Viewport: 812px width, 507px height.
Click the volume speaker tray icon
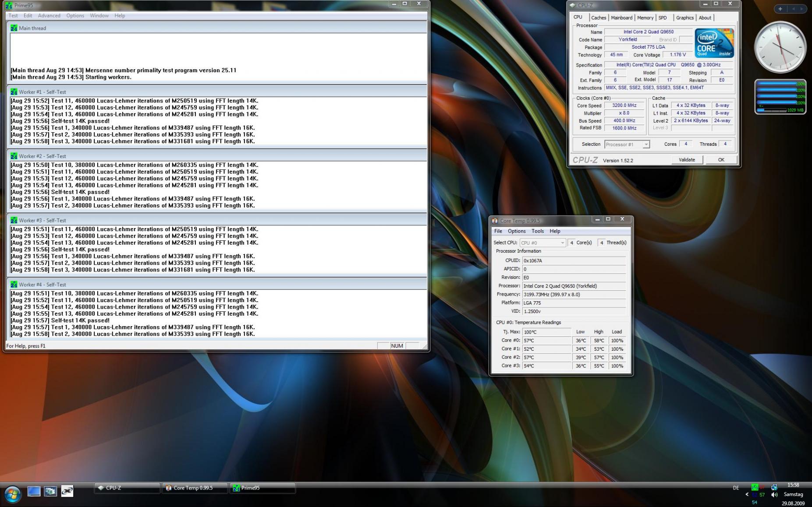tap(774, 495)
